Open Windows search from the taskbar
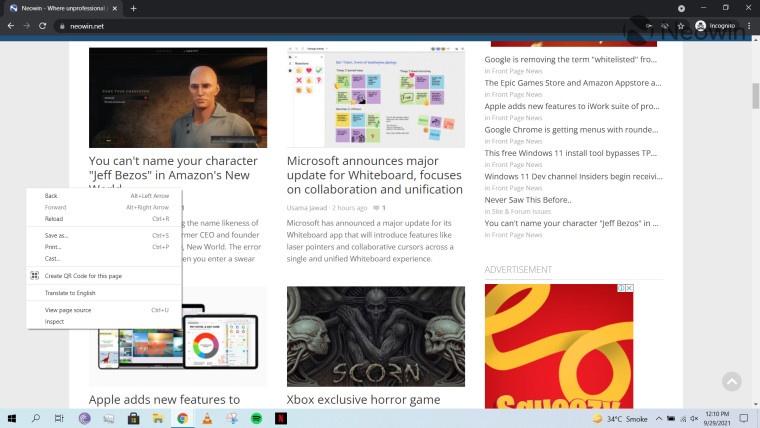This screenshot has height=428, width=760. coord(35,418)
